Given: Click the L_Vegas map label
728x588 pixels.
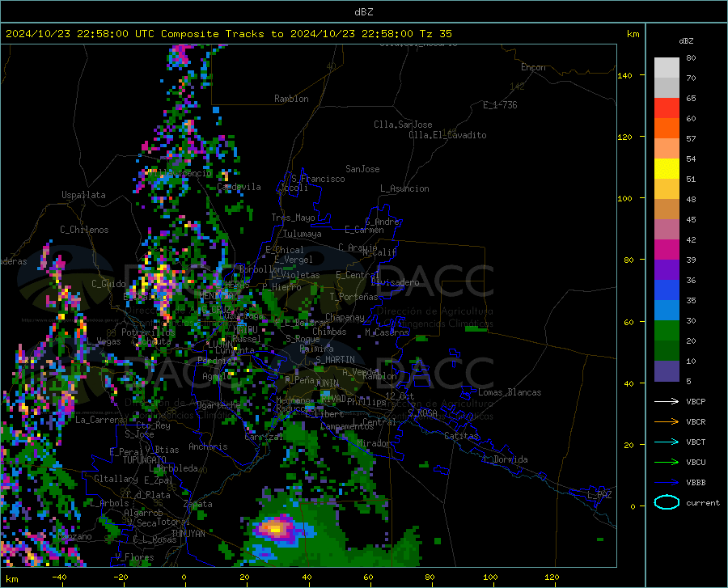Looking at the screenshot, I should coord(104,341).
